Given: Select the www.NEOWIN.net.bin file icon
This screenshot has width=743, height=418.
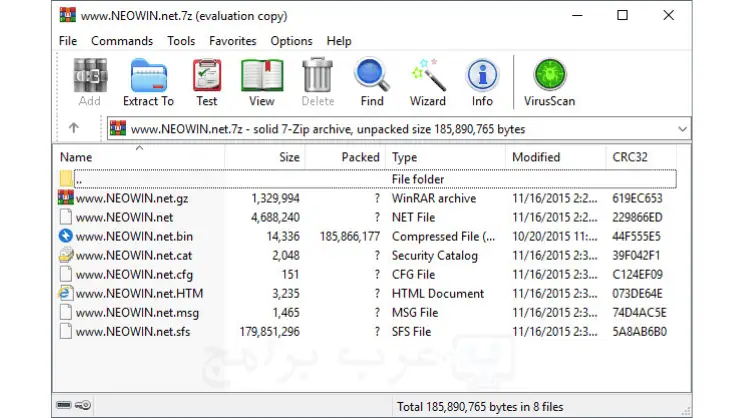Looking at the screenshot, I should point(65,236).
